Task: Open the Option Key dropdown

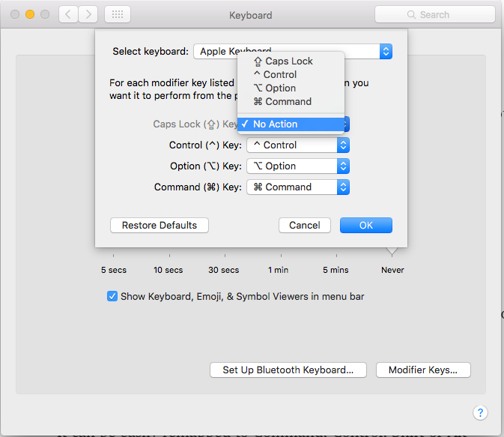Action: 298,166
